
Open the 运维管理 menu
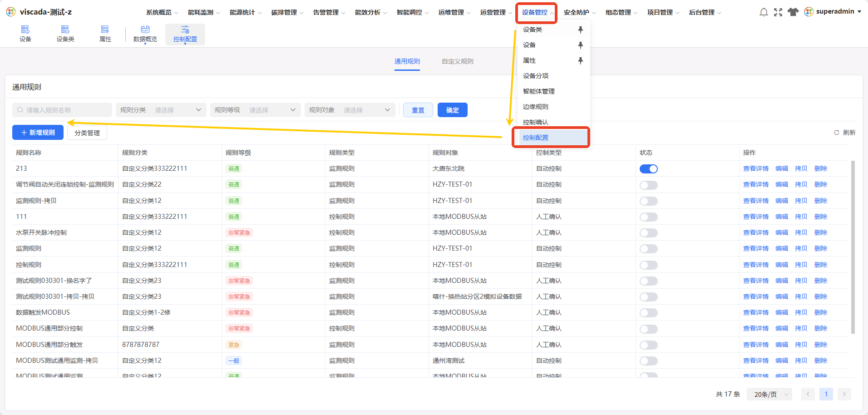(454, 12)
